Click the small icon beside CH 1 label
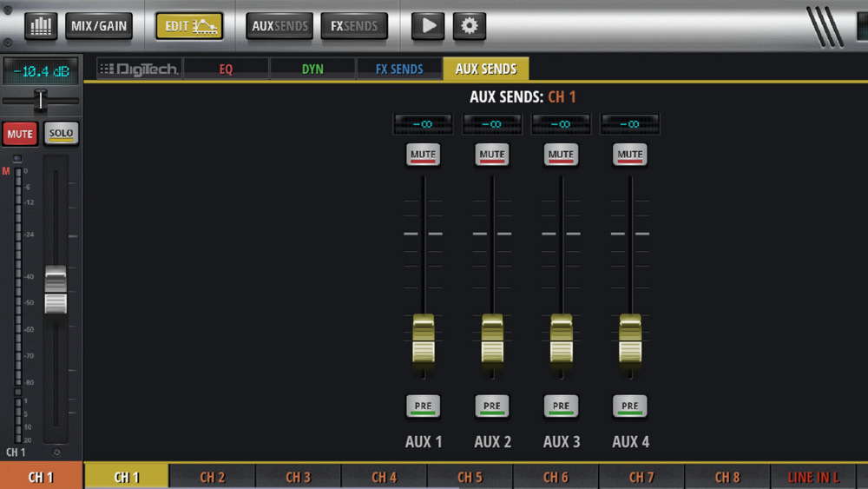The image size is (868, 489). coord(56,453)
